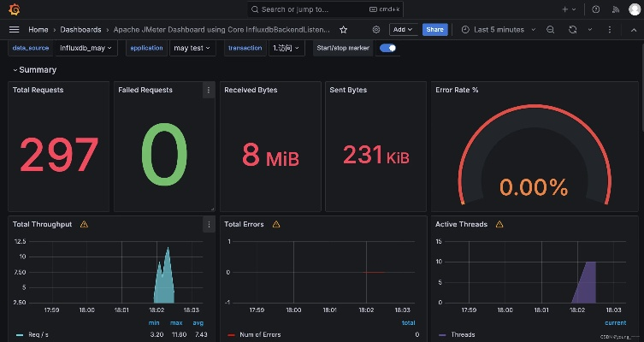Image resolution: width=644 pixels, height=342 pixels.
Task: Toggle the Threads legend series
Action: tap(462, 334)
